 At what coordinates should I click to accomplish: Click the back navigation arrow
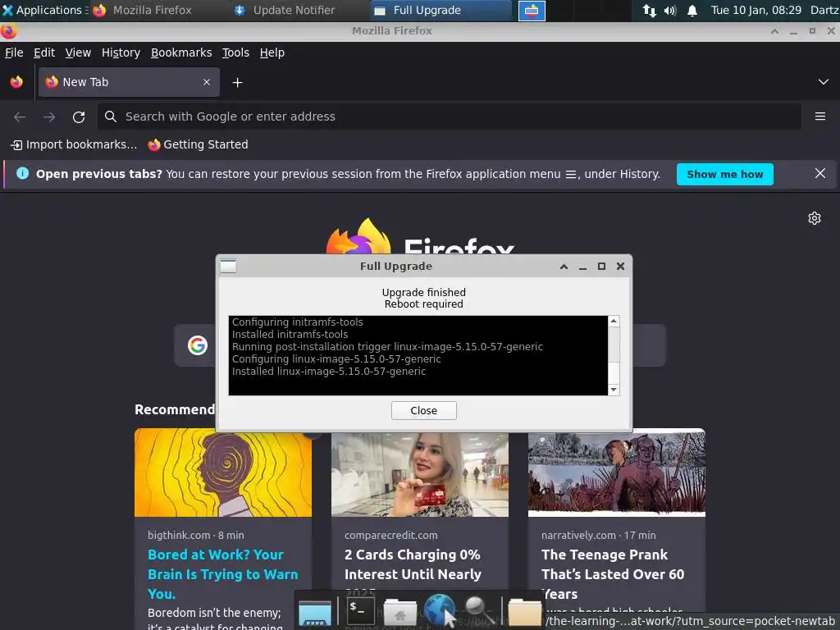(20, 116)
